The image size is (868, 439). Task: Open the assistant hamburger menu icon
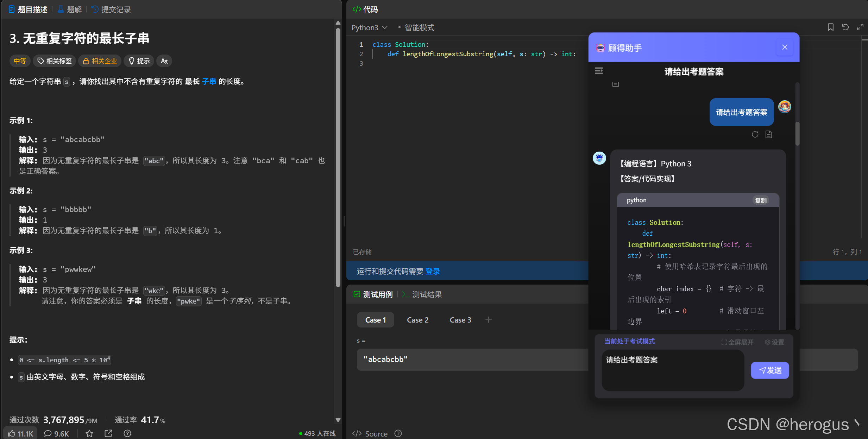point(599,71)
